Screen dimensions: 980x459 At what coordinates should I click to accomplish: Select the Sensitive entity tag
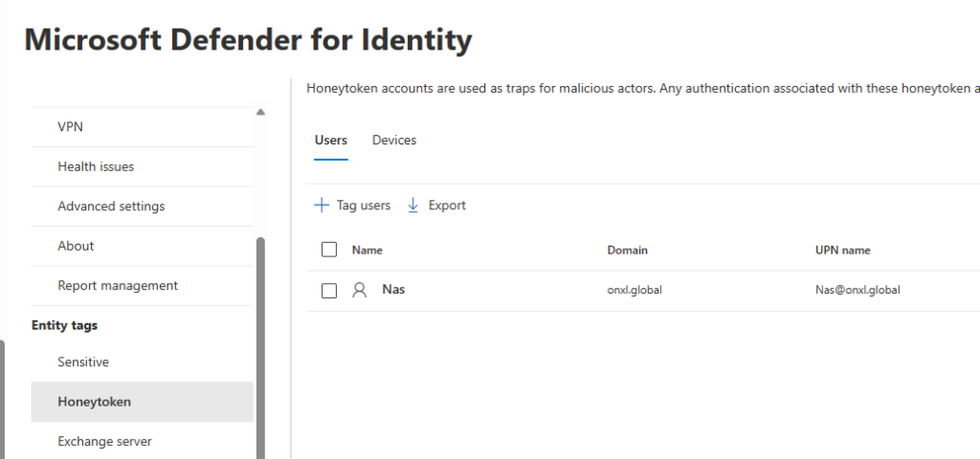(143, 362)
